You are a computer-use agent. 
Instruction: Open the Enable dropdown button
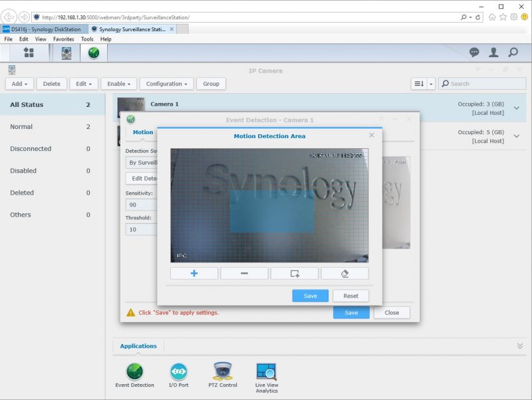click(119, 84)
